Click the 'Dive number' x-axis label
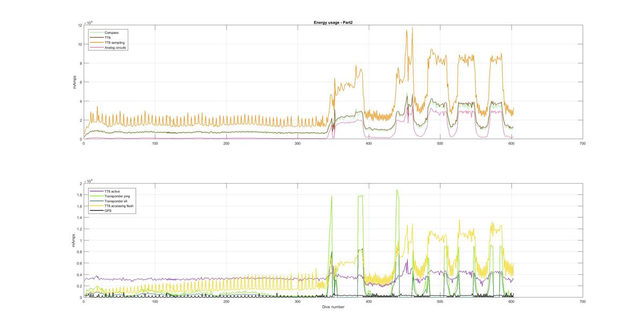This screenshot has height=334, width=644. click(x=333, y=307)
